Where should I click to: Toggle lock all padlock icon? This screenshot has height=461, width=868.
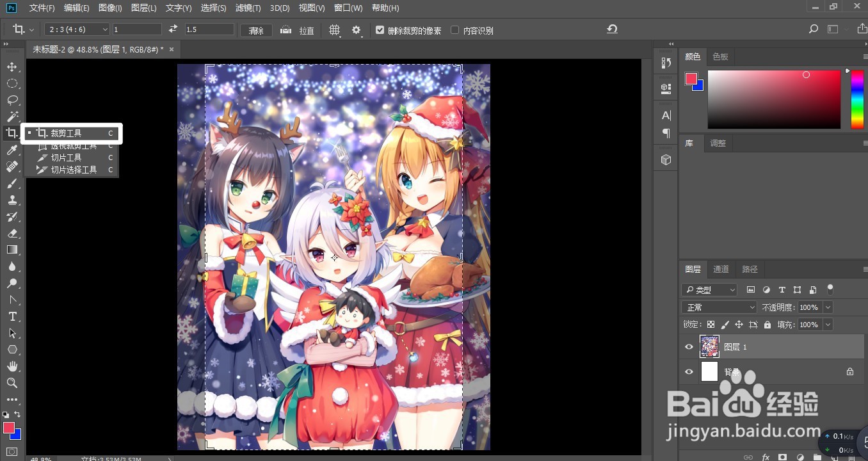(767, 325)
